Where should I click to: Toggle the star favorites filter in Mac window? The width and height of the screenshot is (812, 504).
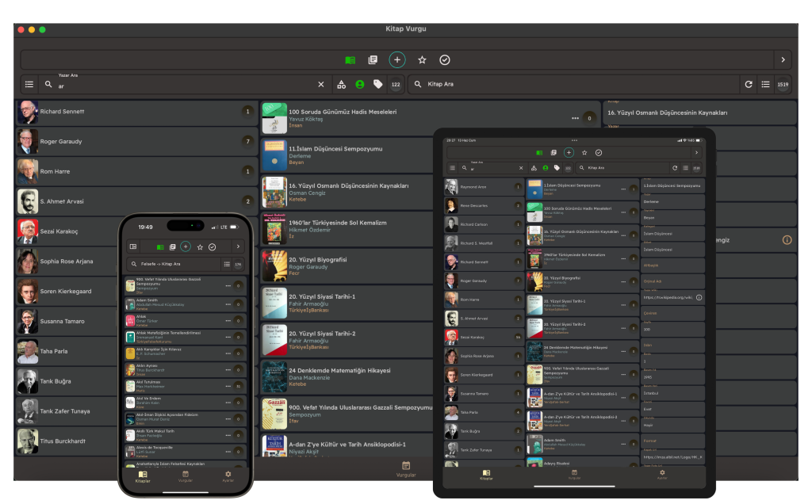click(422, 60)
